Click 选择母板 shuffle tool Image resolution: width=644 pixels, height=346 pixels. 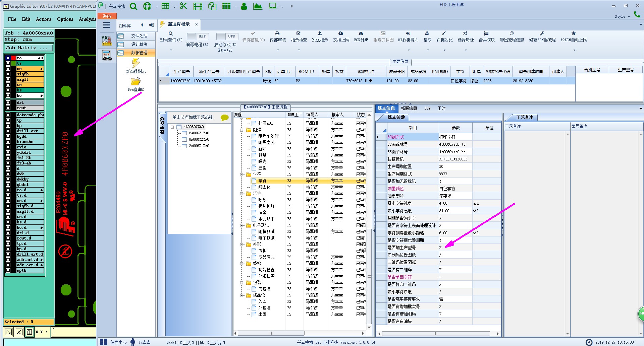pos(465,37)
